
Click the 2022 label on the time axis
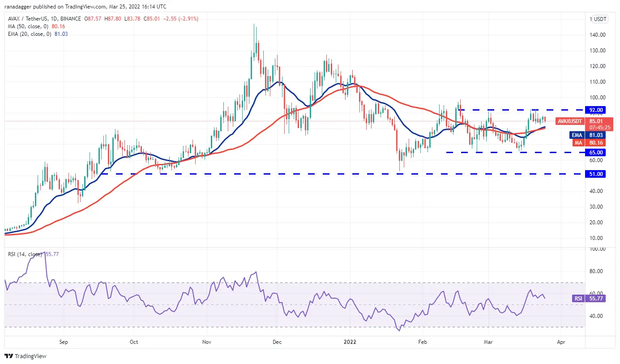[x=349, y=342]
